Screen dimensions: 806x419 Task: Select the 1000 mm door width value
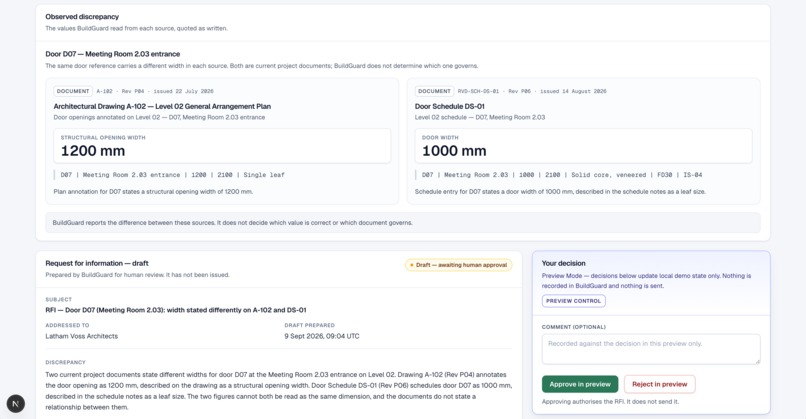click(454, 151)
